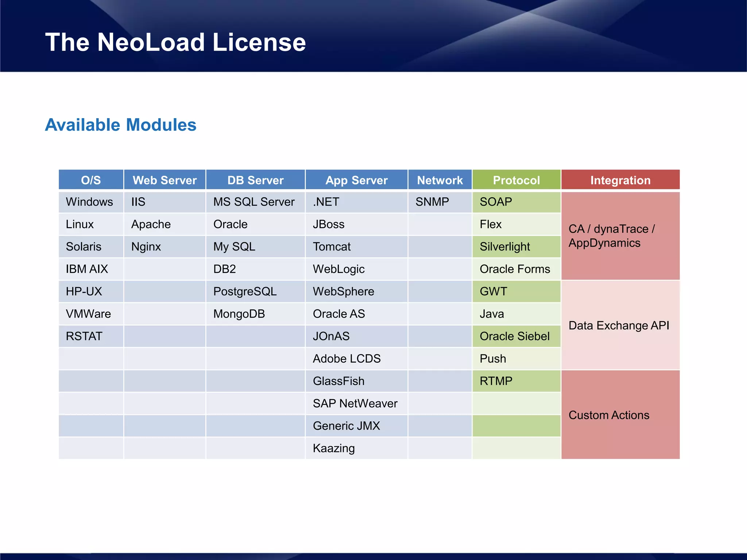Choose the 'Silverlight' protocol cell
Screen dimensions: 747x560
[516, 247]
